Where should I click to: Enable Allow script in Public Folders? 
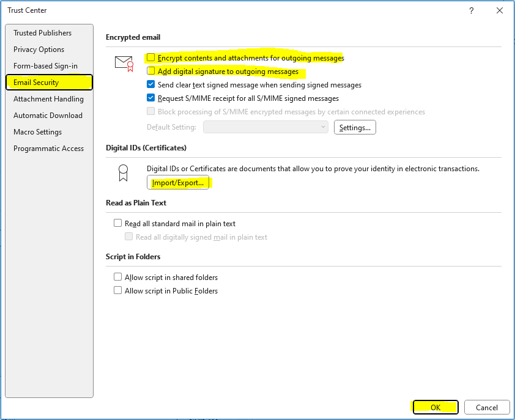click(117, 290)
